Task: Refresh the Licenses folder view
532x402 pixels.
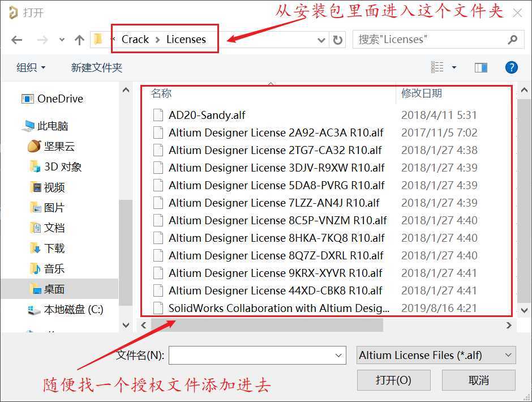Action: point(337,40)
